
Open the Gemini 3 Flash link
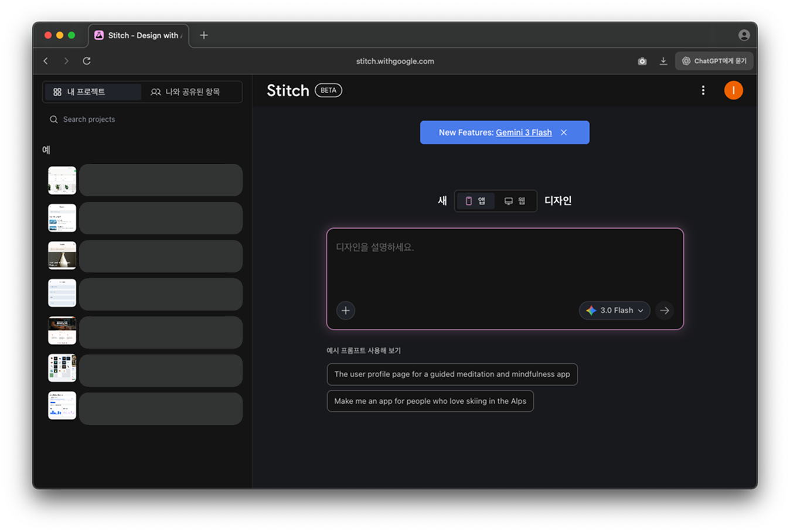point(524,132)
